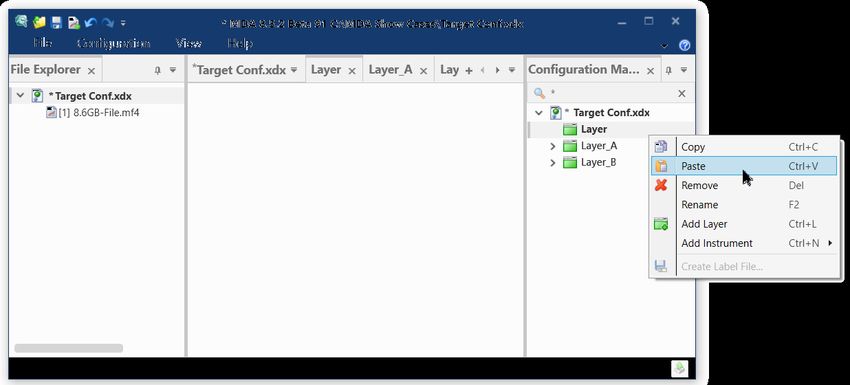
Task: Open the Add Instrument submenu
Action: pyautogui.click(x=743, y=243)
